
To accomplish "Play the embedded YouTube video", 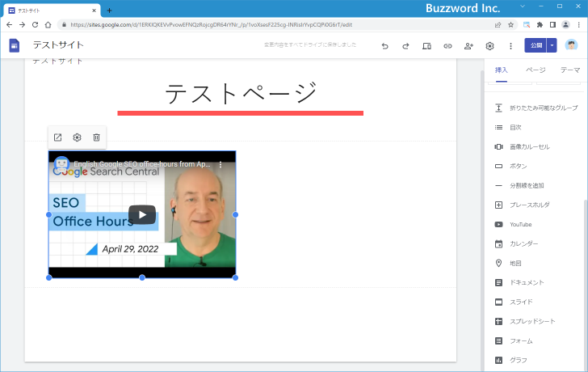I will 142,214.
